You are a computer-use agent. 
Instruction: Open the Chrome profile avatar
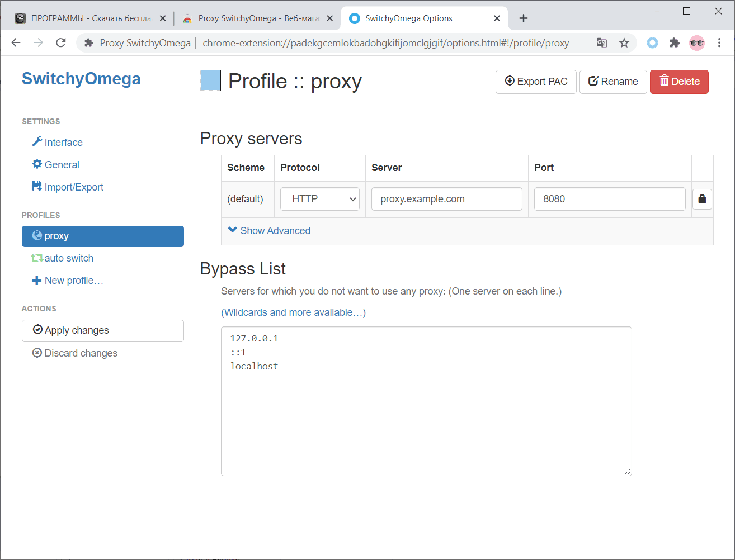pos(697,43)
